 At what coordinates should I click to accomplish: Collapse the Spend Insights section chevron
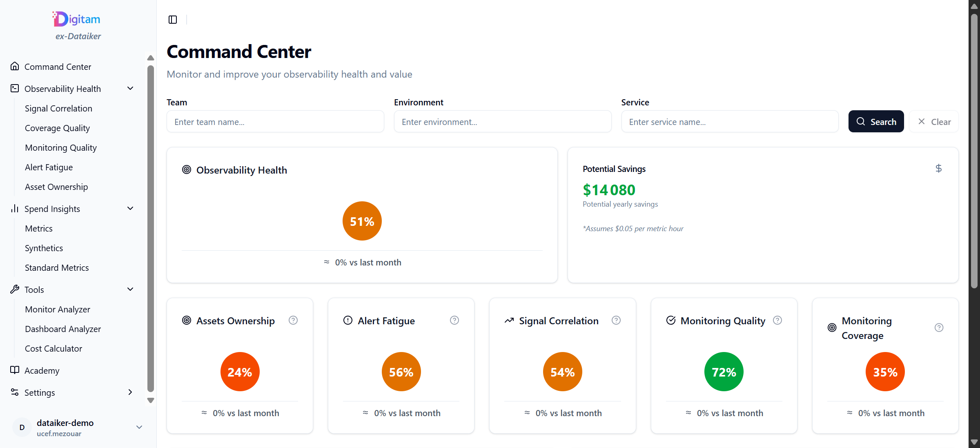point(130,209)
